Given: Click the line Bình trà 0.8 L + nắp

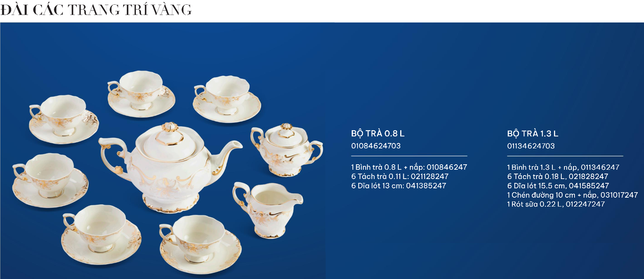Looking at the screenshot, I should pyautogui.click(x=409, y=167).
